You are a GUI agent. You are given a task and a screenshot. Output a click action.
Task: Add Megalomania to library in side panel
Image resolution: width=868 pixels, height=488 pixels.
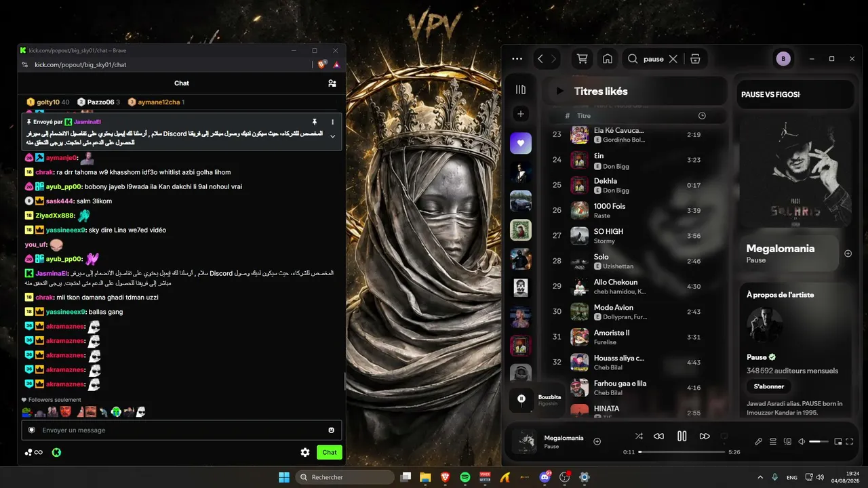(848, 253)
